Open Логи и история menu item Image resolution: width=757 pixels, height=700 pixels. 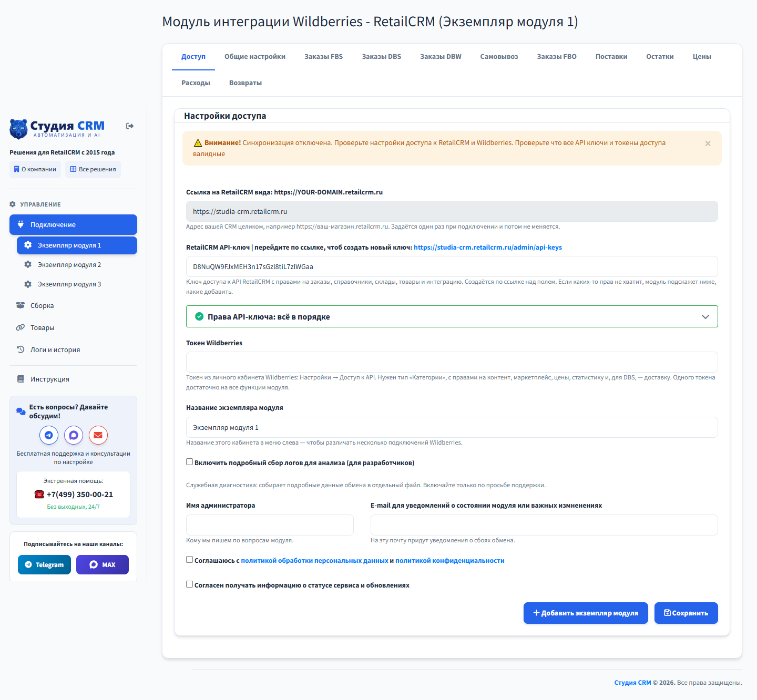[x=73, y=350]
